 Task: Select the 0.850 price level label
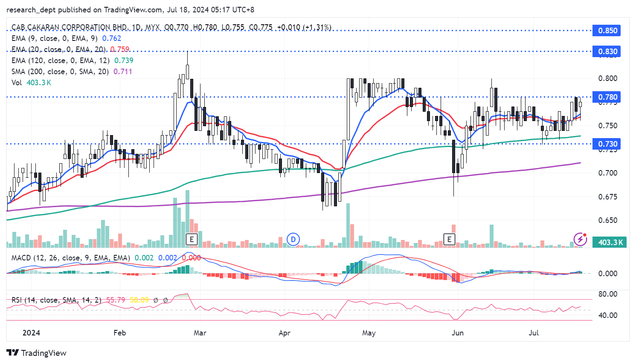(x=607, y=31)
